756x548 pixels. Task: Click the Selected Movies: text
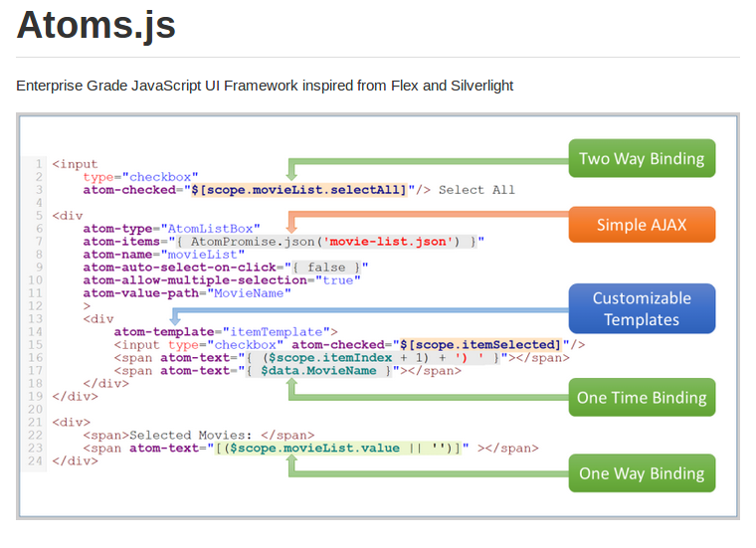(190, 436)
